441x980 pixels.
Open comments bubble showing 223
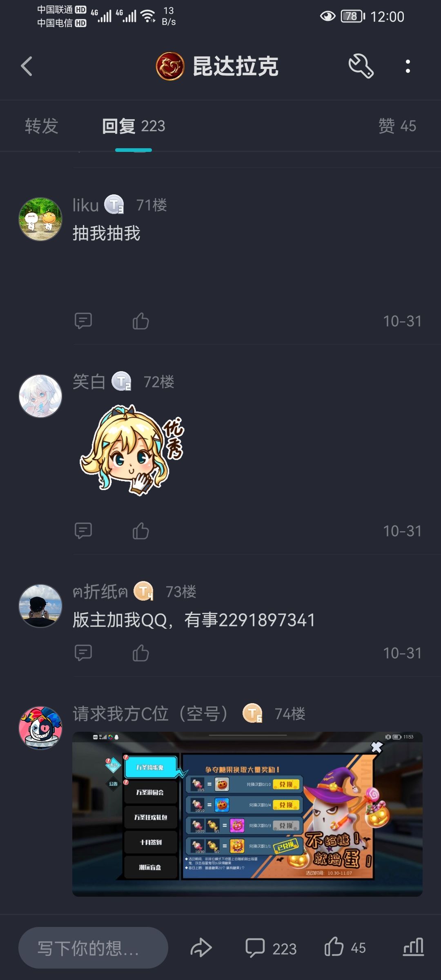(271, 948)
